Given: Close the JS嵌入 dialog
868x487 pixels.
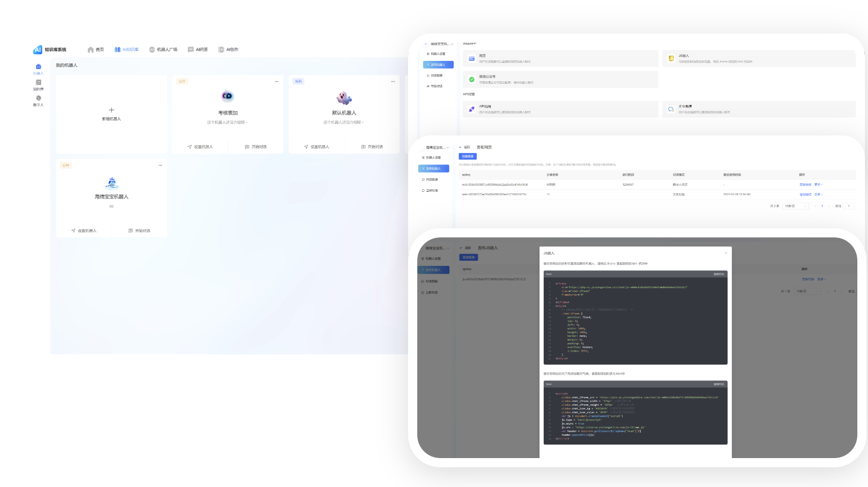Looking at the screenshot, I should click(726, 253).
